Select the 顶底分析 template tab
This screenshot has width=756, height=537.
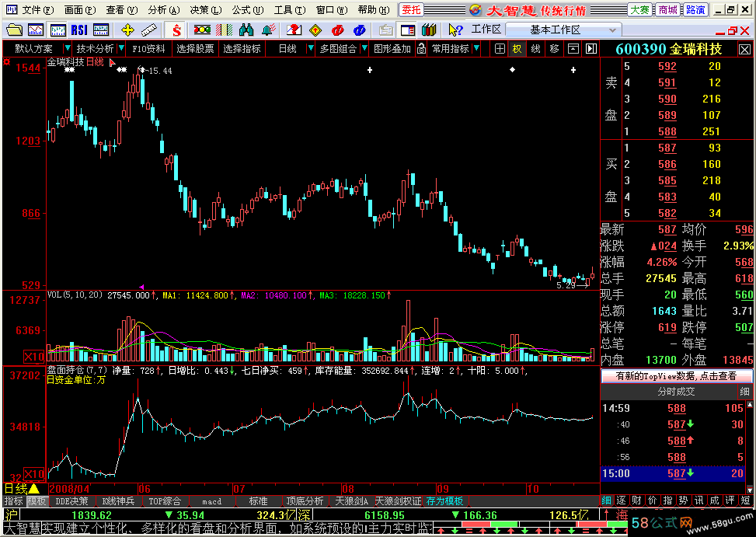[305, 500]
